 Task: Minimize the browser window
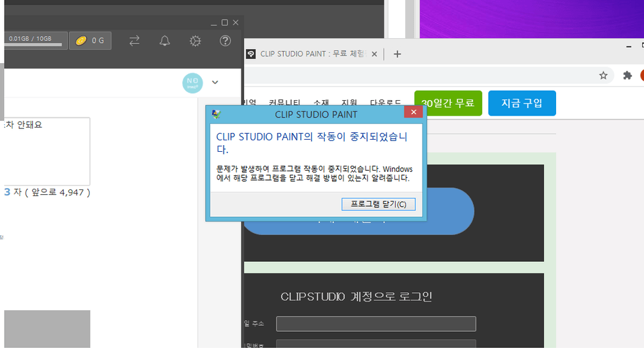(629, 47)
